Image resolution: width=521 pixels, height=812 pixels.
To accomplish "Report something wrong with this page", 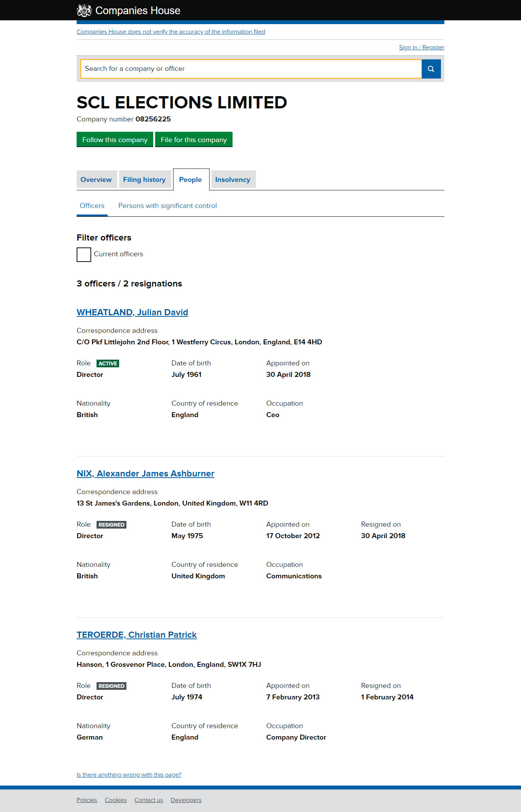I will pyautogui.click(x=129, y=775).
